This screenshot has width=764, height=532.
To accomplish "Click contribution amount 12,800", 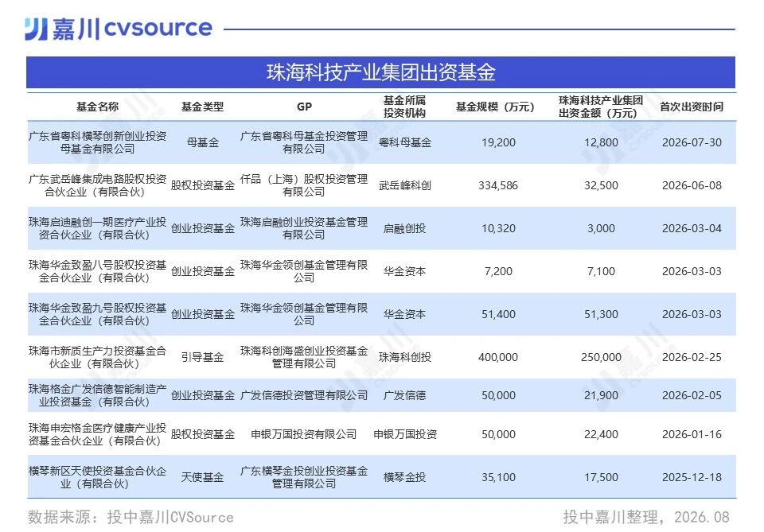I will click(x=602, y=142).
